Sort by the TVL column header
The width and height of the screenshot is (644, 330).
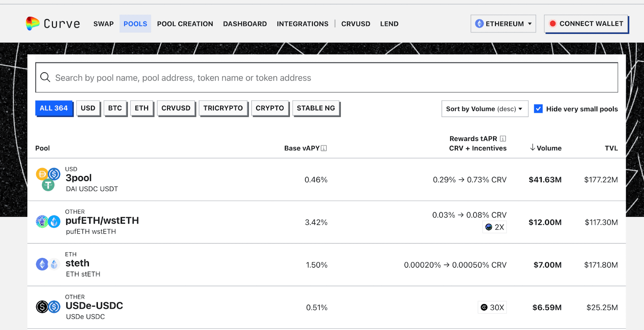[x=611, y=148]
